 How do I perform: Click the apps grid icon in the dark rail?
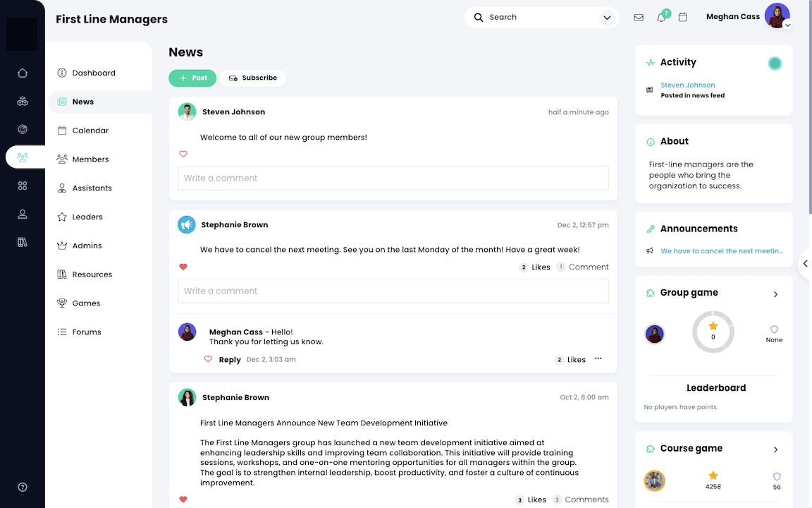click(22, 186)
